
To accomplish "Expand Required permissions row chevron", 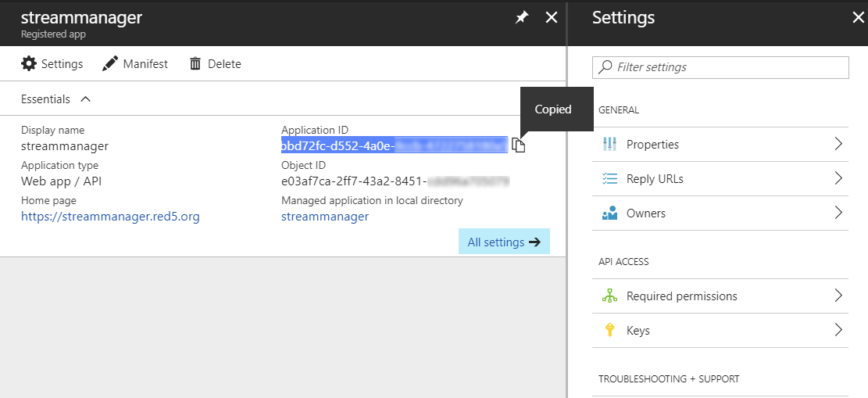I will tap(838, 296).
